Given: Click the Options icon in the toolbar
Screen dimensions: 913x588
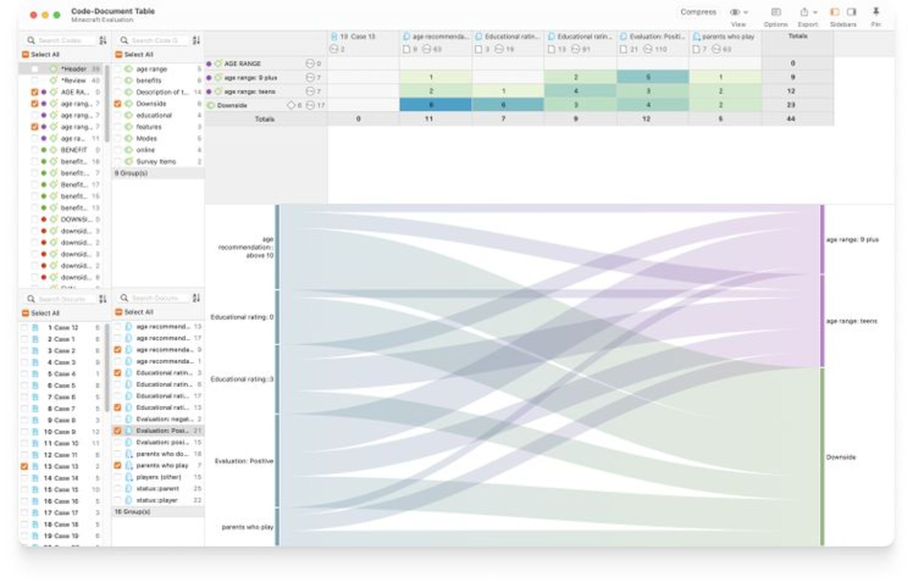Looking at the screenshot, I should click(x=777, y=12).
